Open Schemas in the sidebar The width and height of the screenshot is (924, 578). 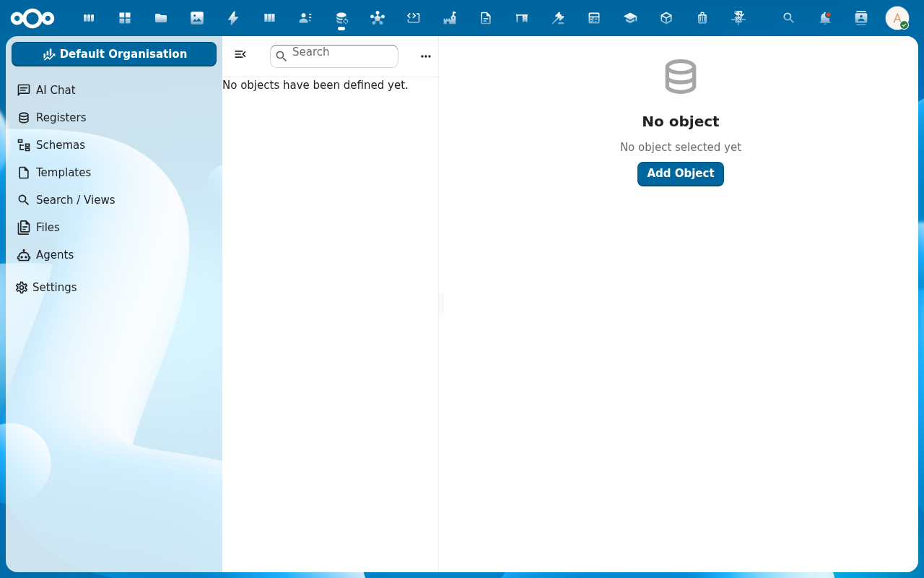click(114, 145)
